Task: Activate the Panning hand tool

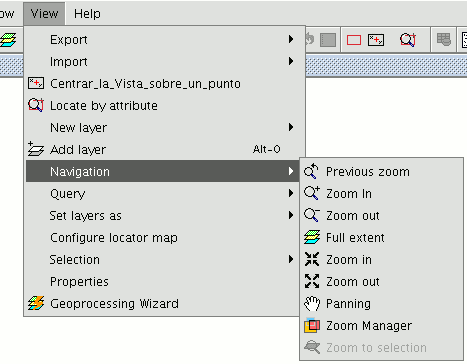Action: pos(381,304)
